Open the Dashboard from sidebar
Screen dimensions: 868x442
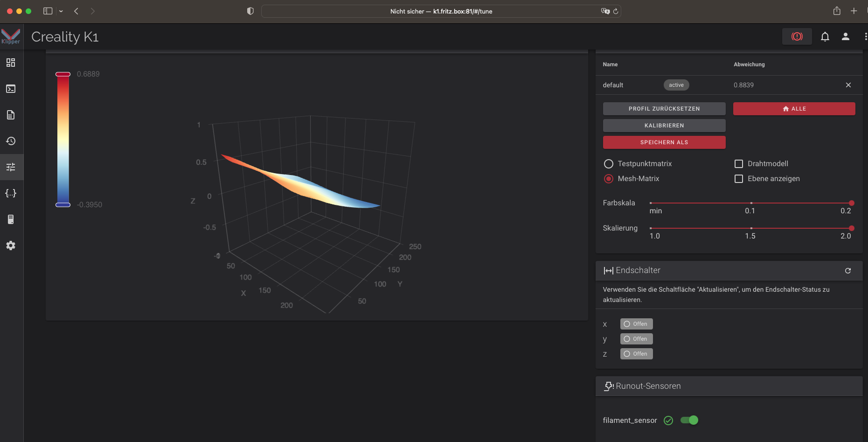tap(11, 63)
